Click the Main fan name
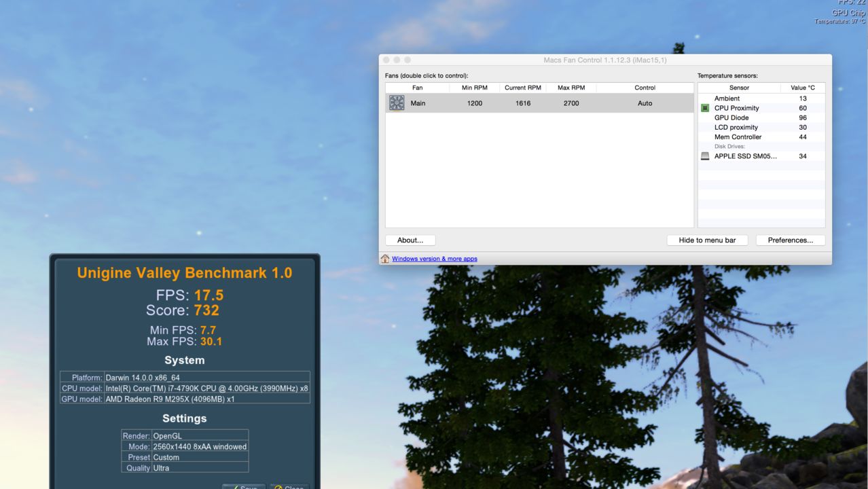 [x=418, y=103]
